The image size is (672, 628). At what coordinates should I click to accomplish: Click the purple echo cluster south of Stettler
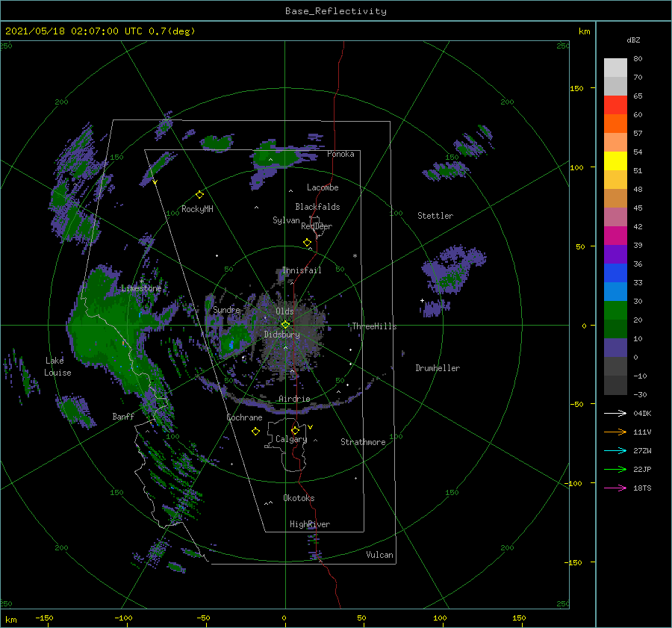pyautogui.click(x=452, y=270)
